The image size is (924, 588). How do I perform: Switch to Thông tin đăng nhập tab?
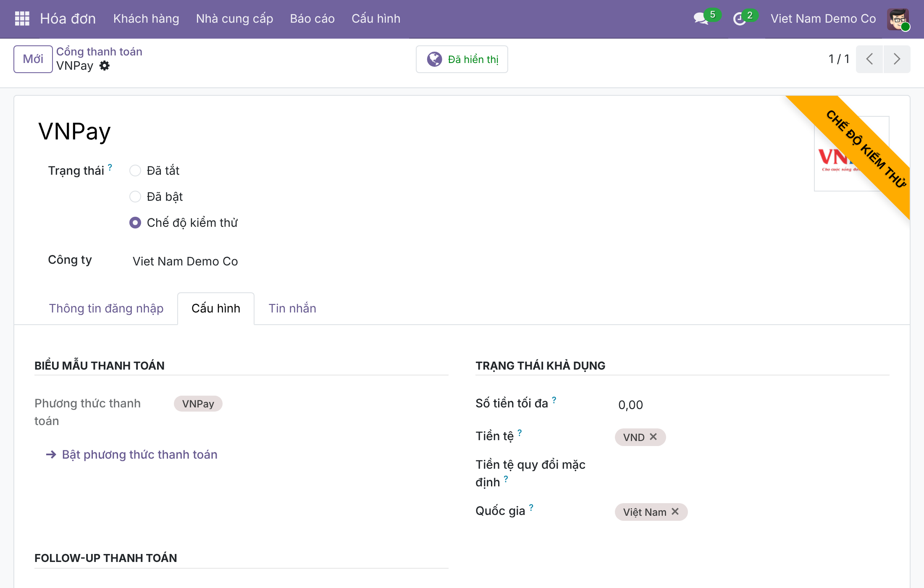tap(106, 308)
